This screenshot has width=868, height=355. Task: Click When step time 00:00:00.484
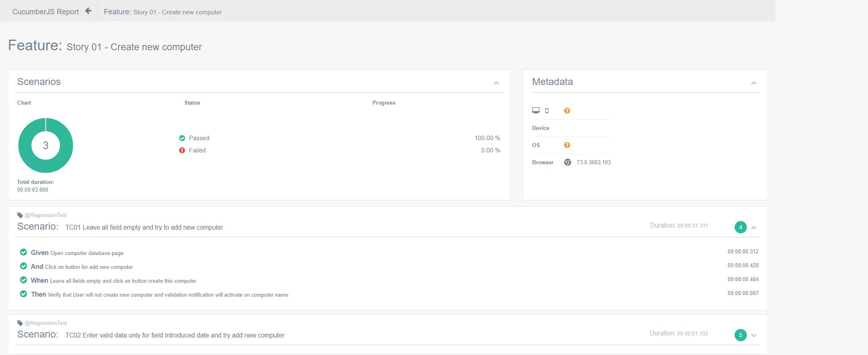point(743,279)
